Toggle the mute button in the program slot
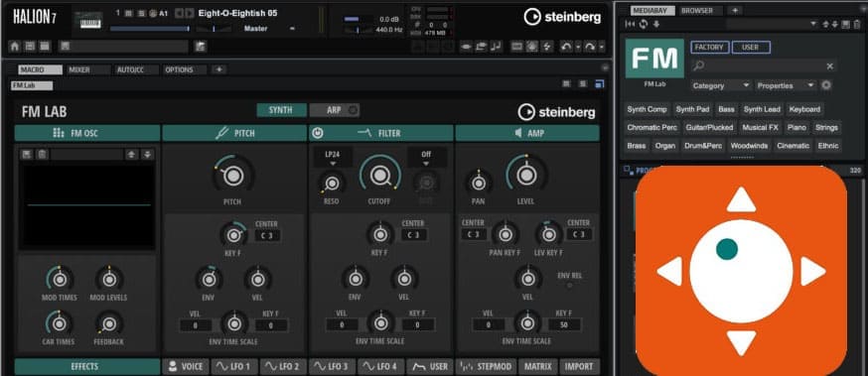 (x=128, y=13)
